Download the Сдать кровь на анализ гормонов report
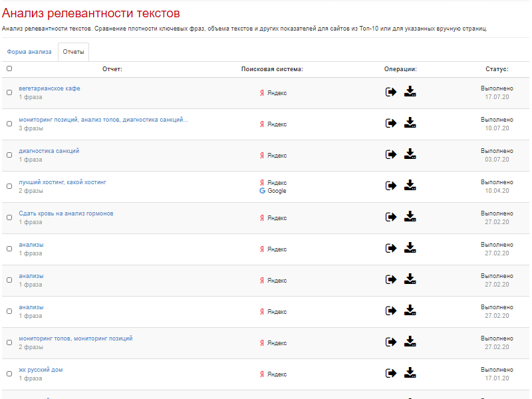 point(410,217)
